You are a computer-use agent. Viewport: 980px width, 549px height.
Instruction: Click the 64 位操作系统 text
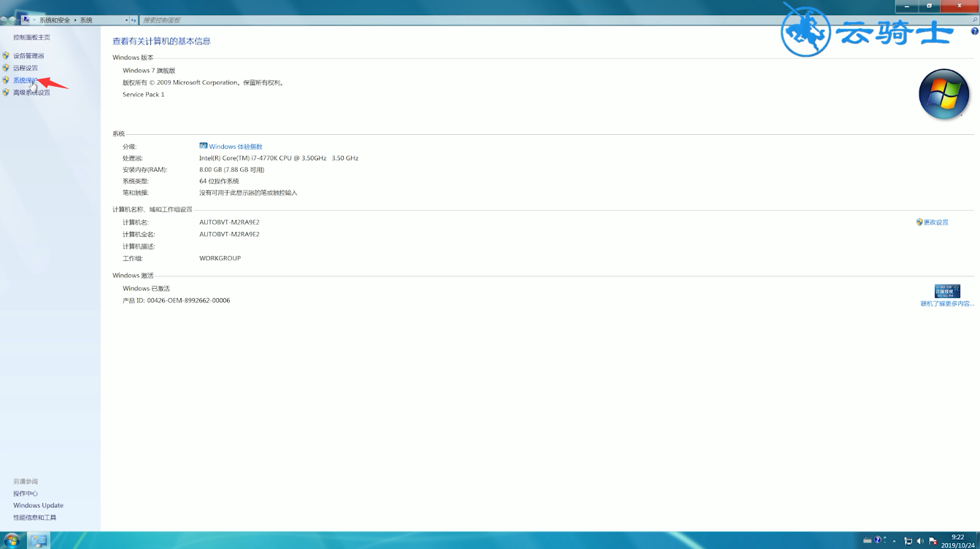pos(219,181)
